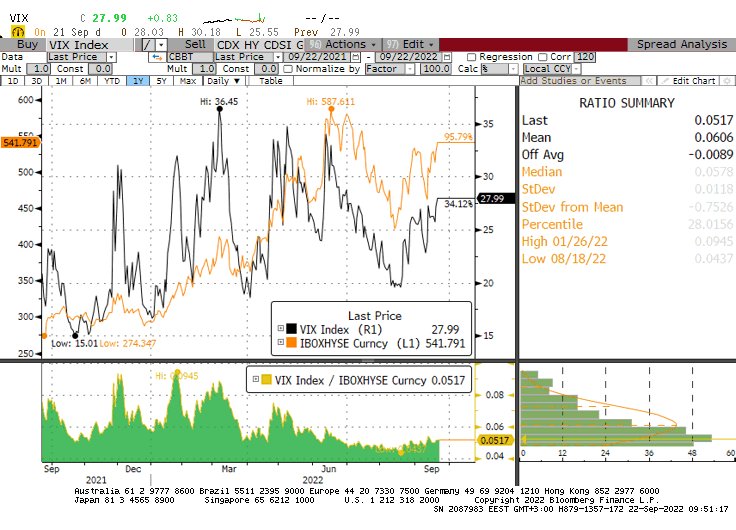
Task: Click the Percentile row in Ratio Summary
Action: [x=627, y=224]
